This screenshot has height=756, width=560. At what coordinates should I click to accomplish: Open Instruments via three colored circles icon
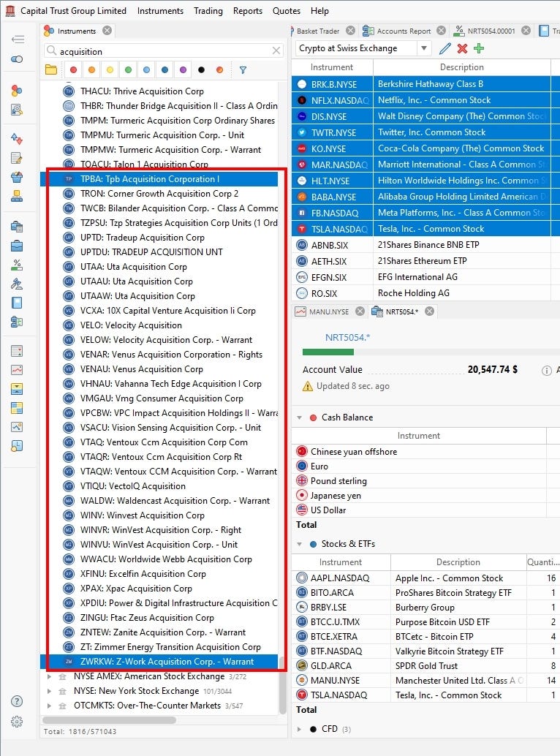click(x=16, y=90)
